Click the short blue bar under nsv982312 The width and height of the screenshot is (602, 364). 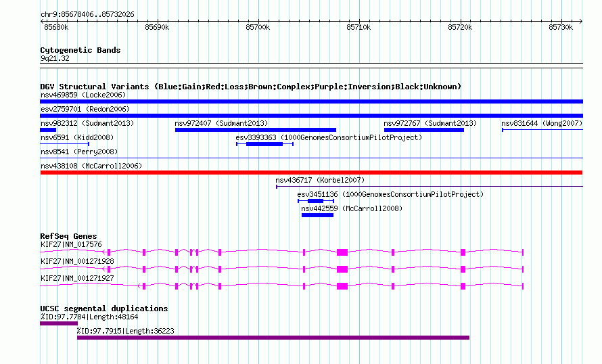click(x=48, y=130)
